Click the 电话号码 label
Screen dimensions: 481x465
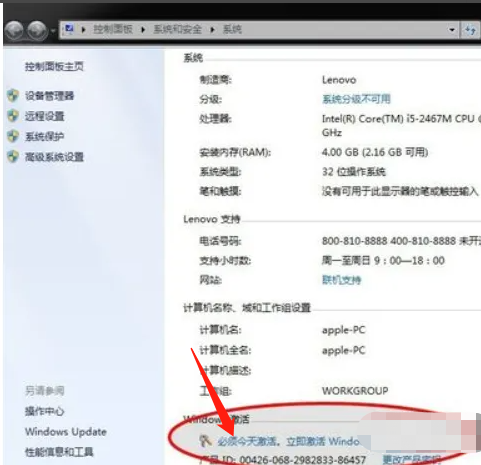[220, 241]
